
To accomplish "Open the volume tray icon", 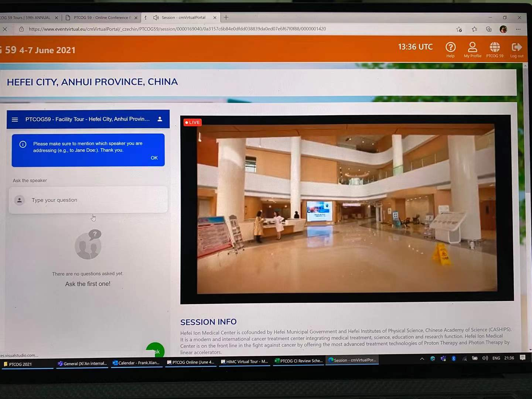I will click(x=485, y=358).
